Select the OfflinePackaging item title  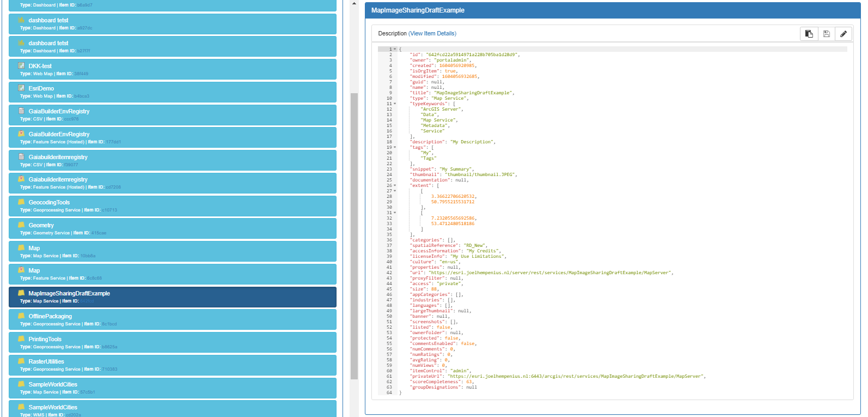50,316
